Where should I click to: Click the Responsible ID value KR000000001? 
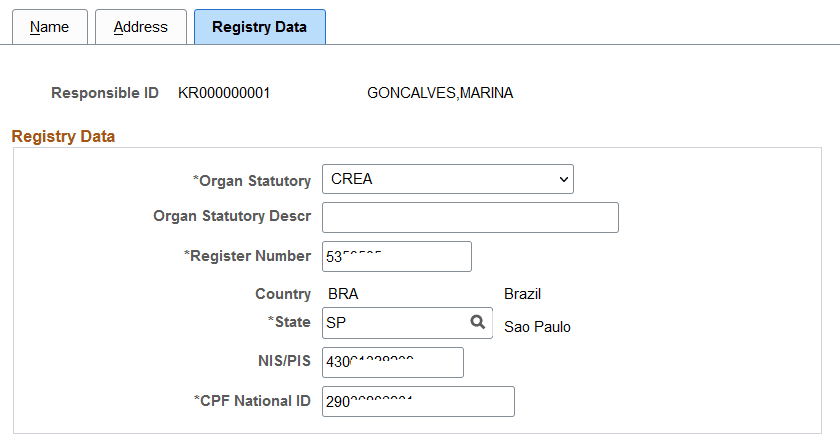click(x=224, y=93)
